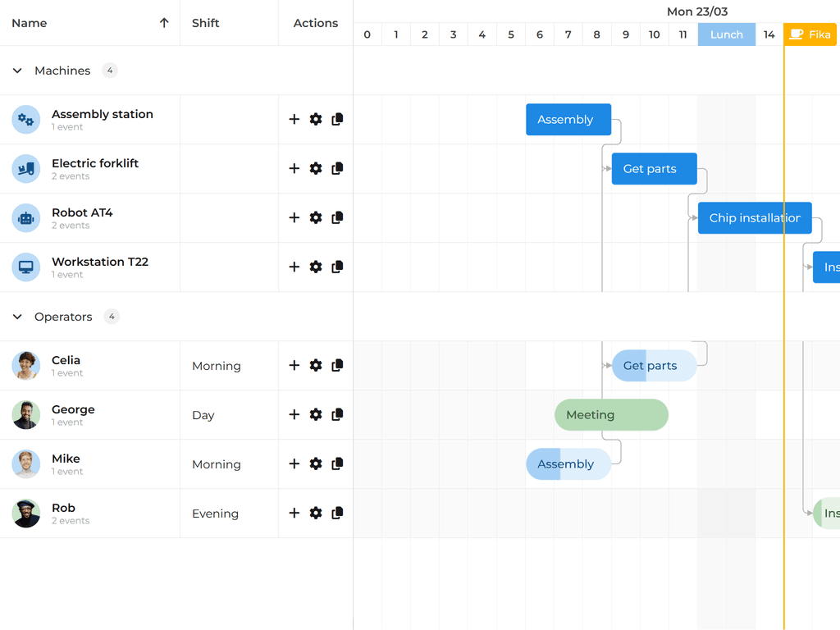Click Celia's avatar thumbnail

25,365
